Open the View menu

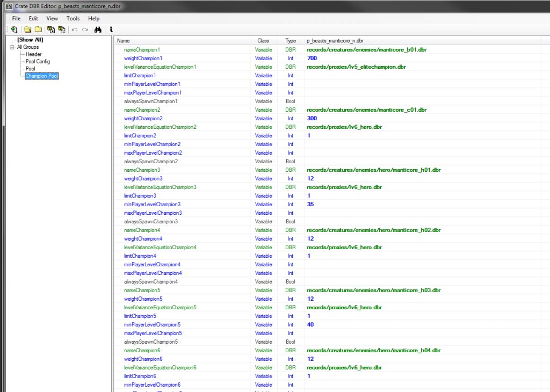click(x=52, y=18)
